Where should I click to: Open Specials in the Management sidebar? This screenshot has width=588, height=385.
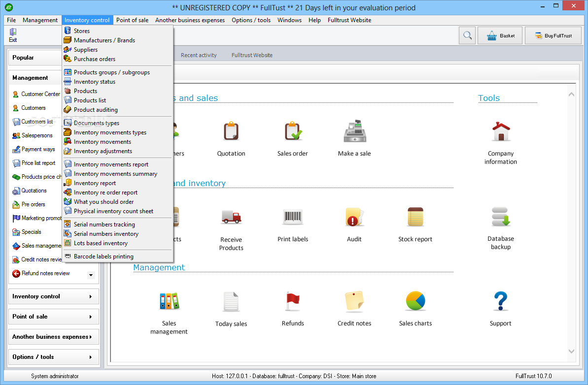click(27, 232)
